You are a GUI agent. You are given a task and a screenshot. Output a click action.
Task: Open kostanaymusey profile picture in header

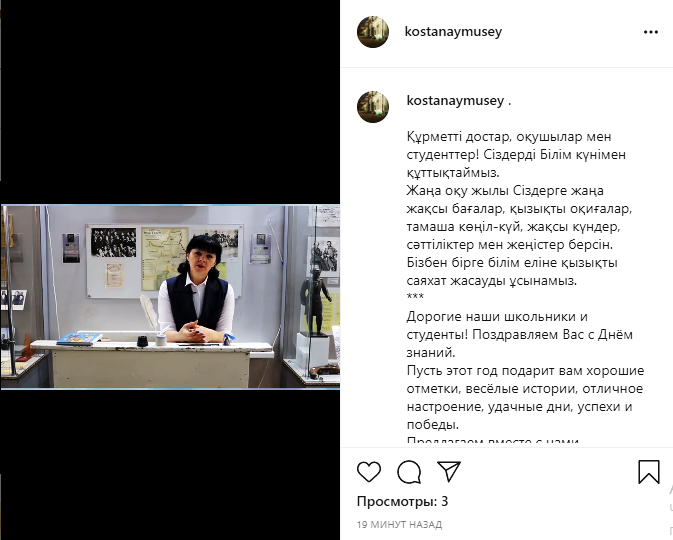tap(373, 32)
